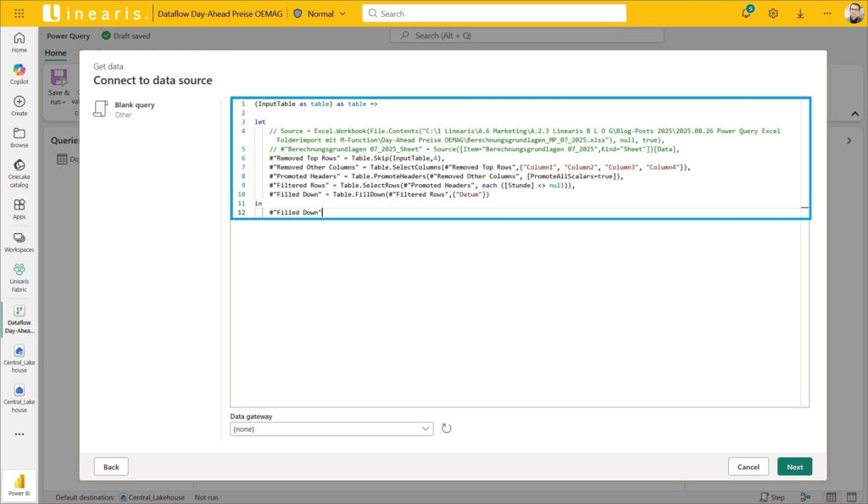Open the app launcher waffle icon
This screenshot has height=504, width=868.
pos(19,14)
